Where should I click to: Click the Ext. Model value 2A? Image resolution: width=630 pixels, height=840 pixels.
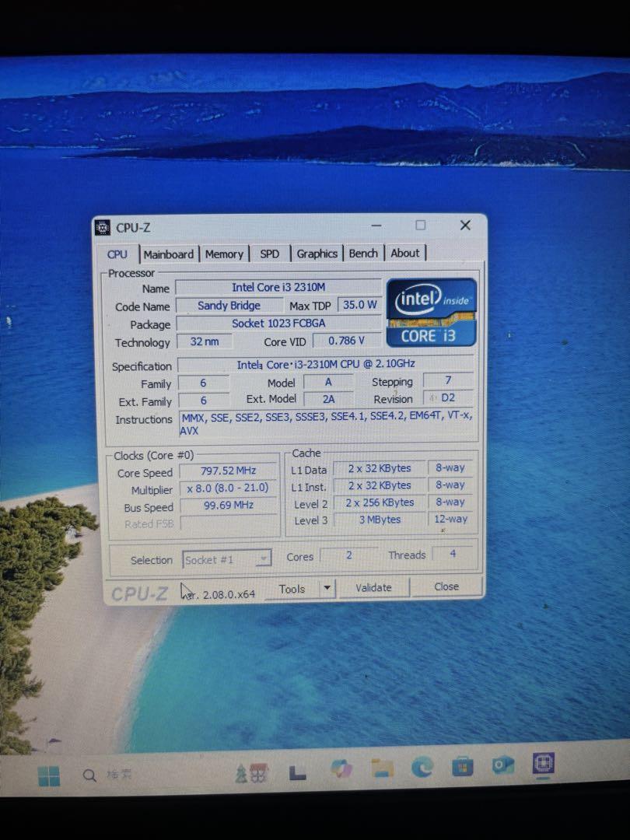coord(328,399)
